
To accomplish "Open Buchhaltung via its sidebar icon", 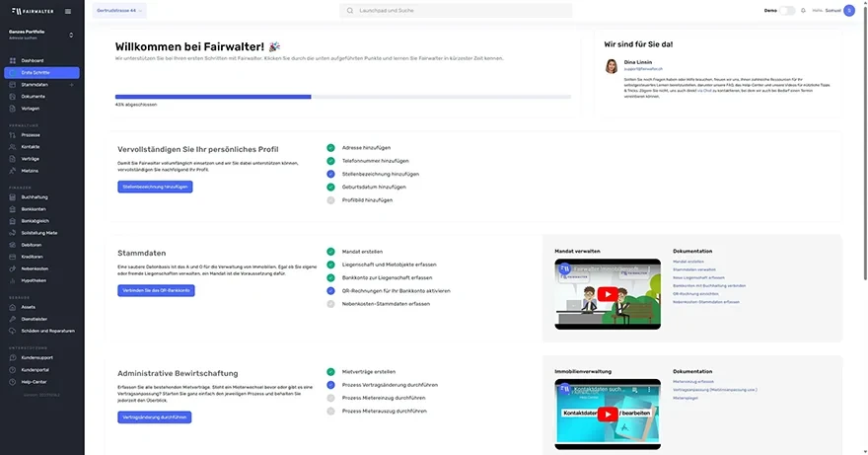I will click(13, 197).
